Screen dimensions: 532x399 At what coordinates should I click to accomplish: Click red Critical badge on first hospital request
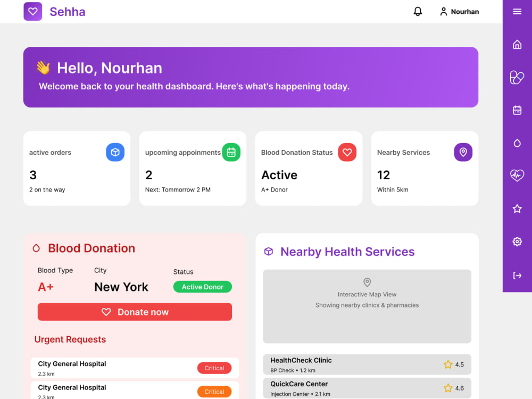(x=214, y=368)
